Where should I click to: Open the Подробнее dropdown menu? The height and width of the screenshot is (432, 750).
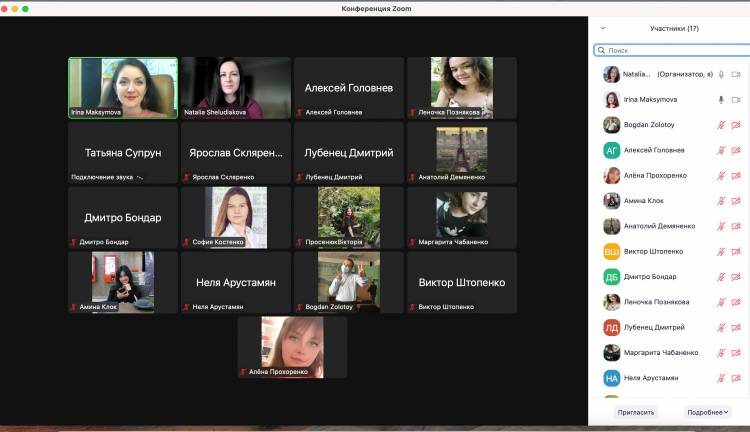pyautogui.click(x=708, y=411)
